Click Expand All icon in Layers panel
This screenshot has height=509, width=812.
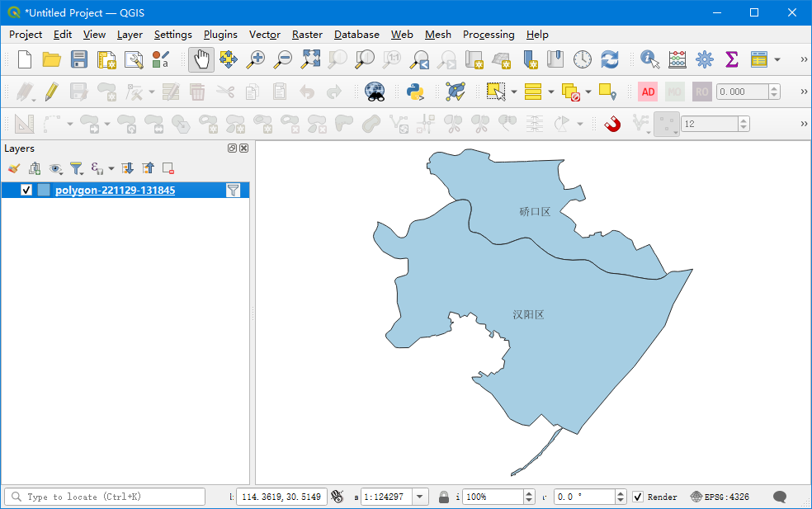[127, 168]
